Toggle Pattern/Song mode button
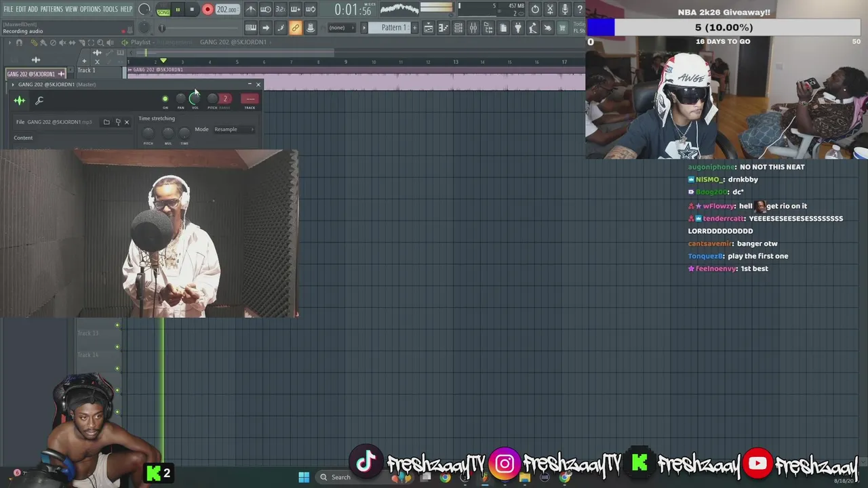The image size is (868, 488). (163, 9)
